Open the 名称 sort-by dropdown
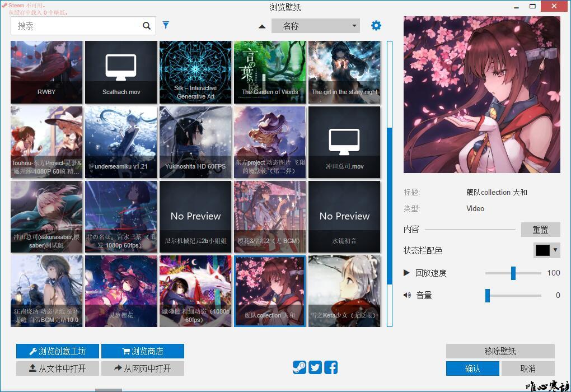 tap(315, 26)
